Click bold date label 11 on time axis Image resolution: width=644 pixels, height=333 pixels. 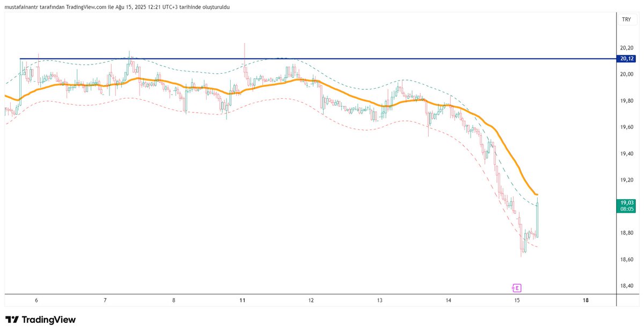point(243,300)
